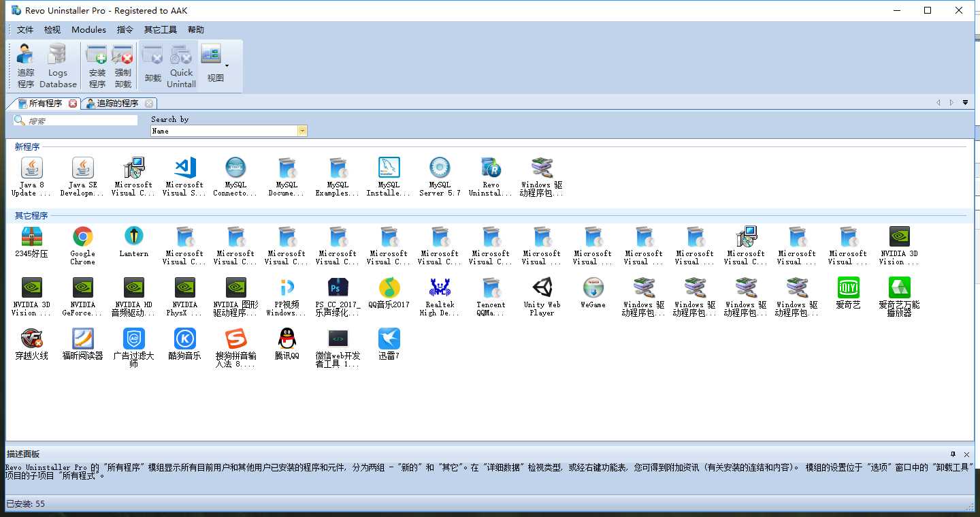The image size is (980, 517).
Task: Choose Quick Uninstall in toolbar
Action: pyautogui.click(x=182, y=66)
